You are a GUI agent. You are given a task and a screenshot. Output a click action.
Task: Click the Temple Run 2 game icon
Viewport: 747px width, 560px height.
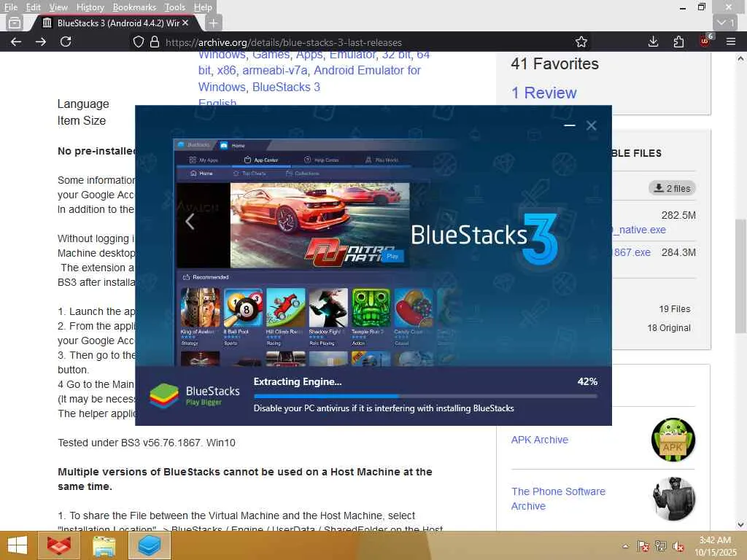371,307
